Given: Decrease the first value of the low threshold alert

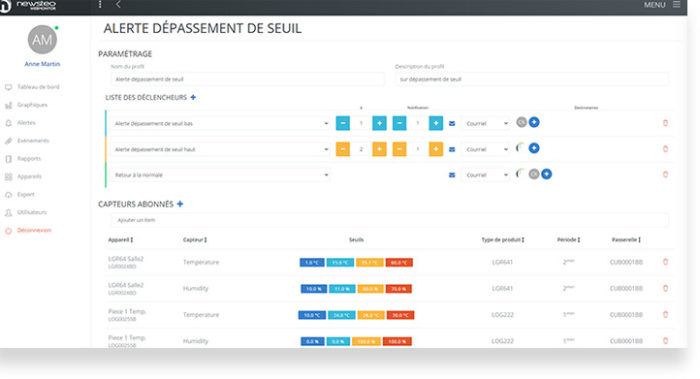Looking at the screenshot, I should (343, 123).
